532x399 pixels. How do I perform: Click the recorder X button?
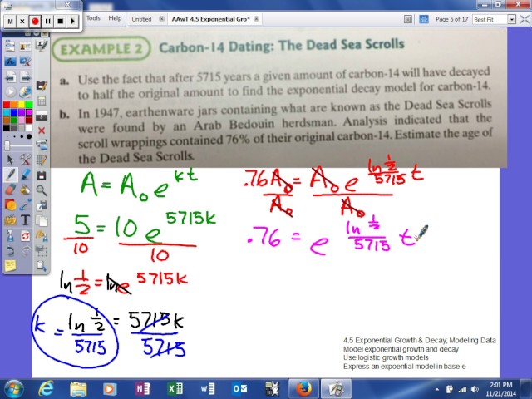coord(22,22)
